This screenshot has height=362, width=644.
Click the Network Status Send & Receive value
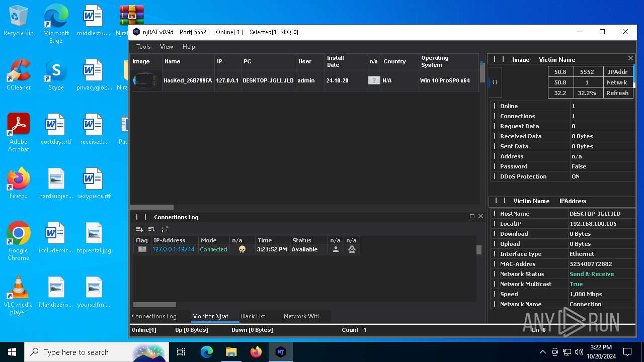click(x=592, y=274)
